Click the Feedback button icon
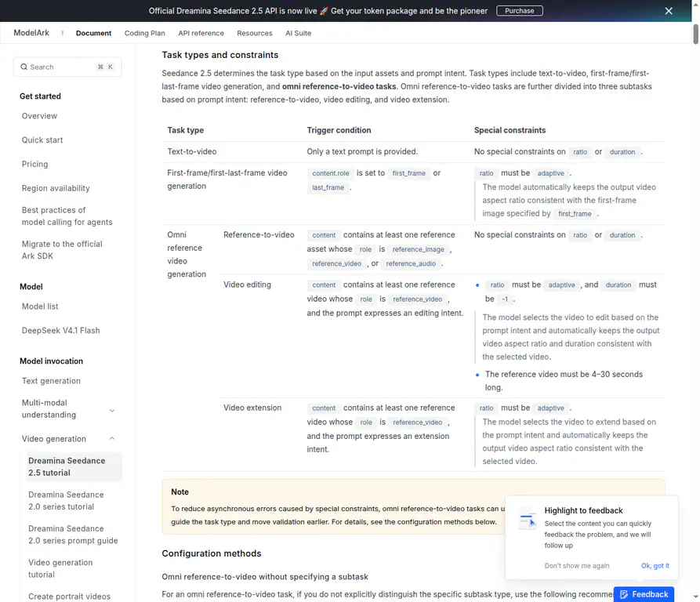 [x=624, y=594]
